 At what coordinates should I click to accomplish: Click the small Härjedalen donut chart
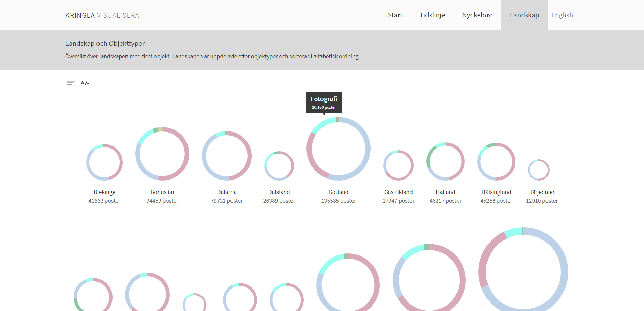[x=548, y=170]
